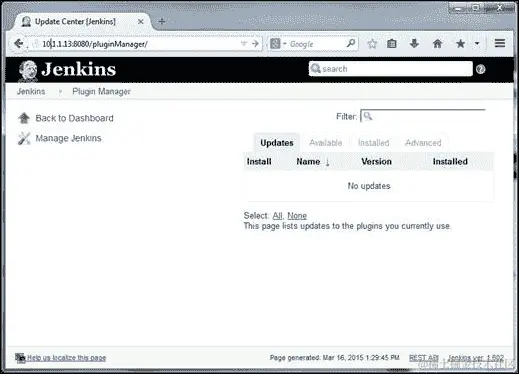The width and height of the screenshot is (519, 374).
Task: Click Select All link
Action: tap(277, 216)
